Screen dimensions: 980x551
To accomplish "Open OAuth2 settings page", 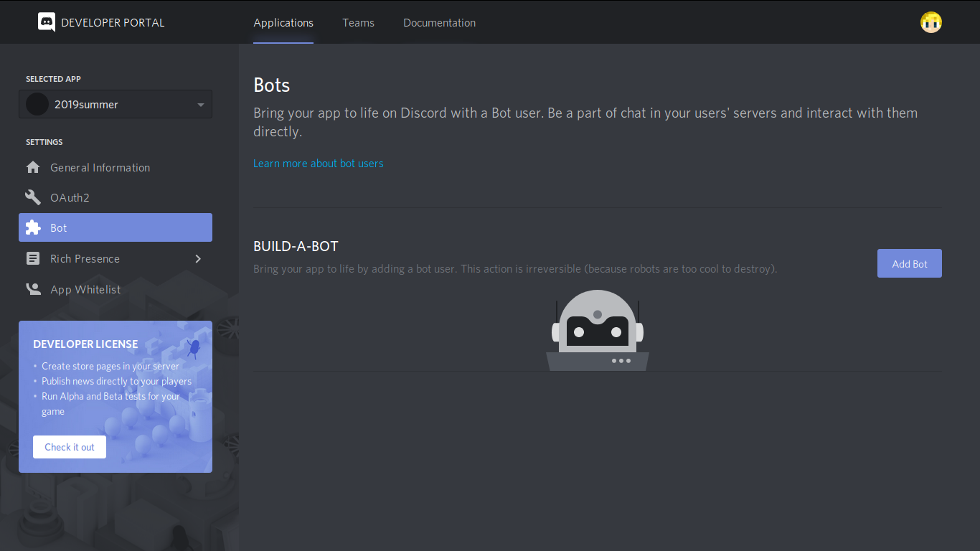I will pyautogui.click(x=116, y=197).
